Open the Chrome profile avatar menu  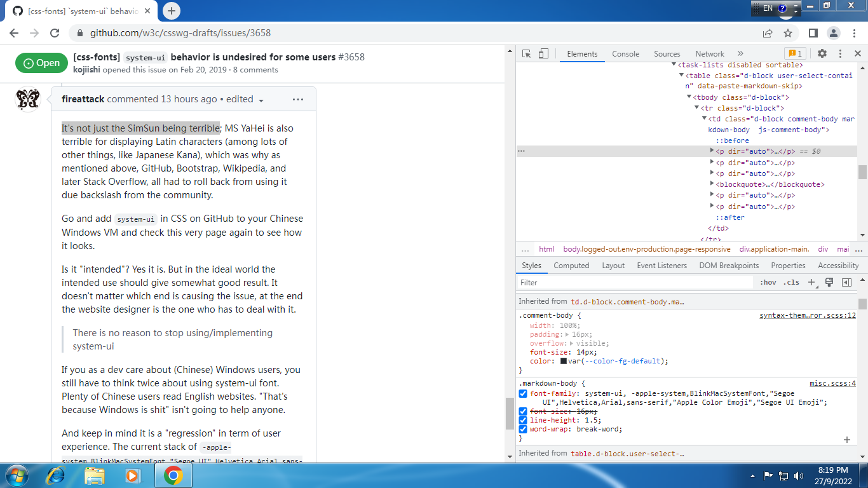pyautogui.click(x=833, y=33)
